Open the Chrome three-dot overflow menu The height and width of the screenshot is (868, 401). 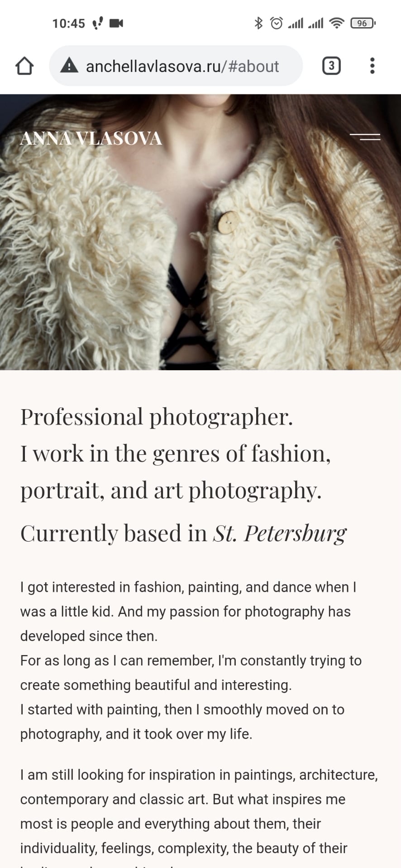(372, 66)
